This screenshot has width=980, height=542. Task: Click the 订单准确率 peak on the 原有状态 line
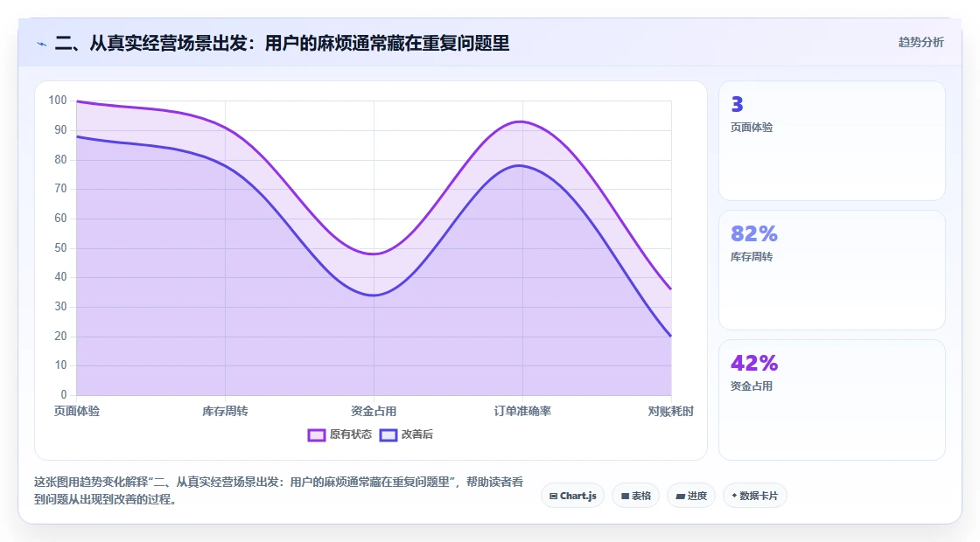coord(522,122)
